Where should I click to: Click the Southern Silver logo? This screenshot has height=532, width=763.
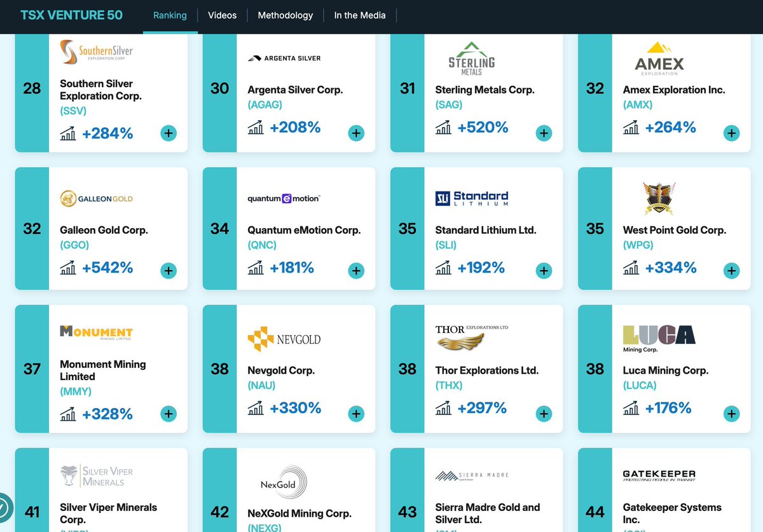click(96, 52)
